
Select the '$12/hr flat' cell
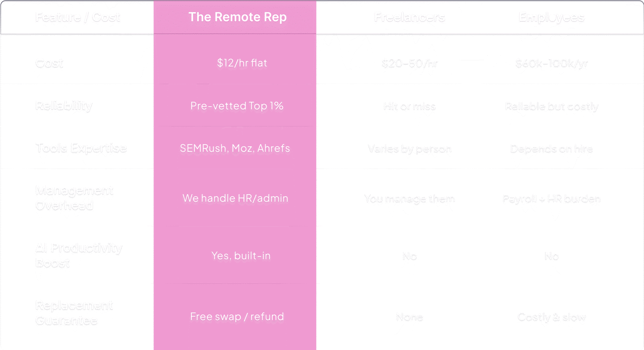(x=242, y=63)
